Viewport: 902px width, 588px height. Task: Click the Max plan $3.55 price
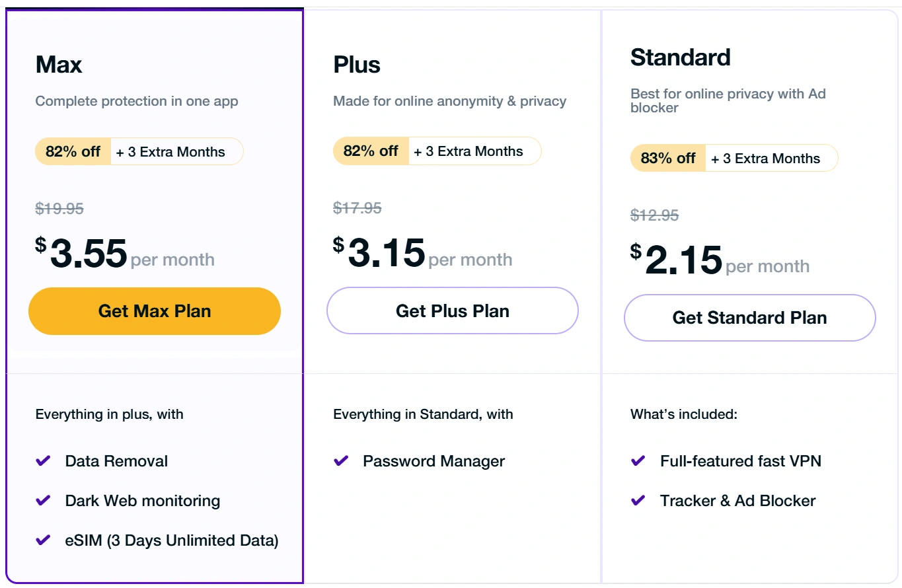click(88, 254)
